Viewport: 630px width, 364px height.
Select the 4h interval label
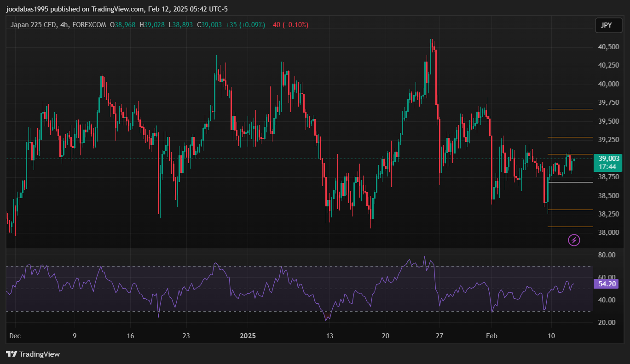[64, 25]
